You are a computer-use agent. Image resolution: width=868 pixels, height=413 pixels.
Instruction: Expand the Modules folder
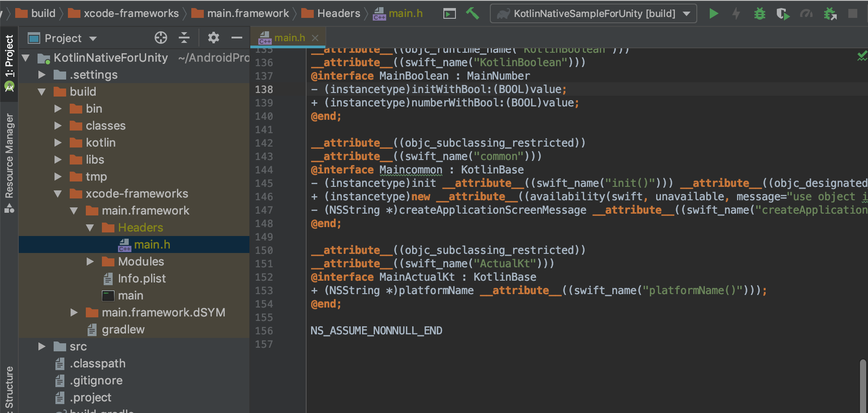tap(90, 261)
